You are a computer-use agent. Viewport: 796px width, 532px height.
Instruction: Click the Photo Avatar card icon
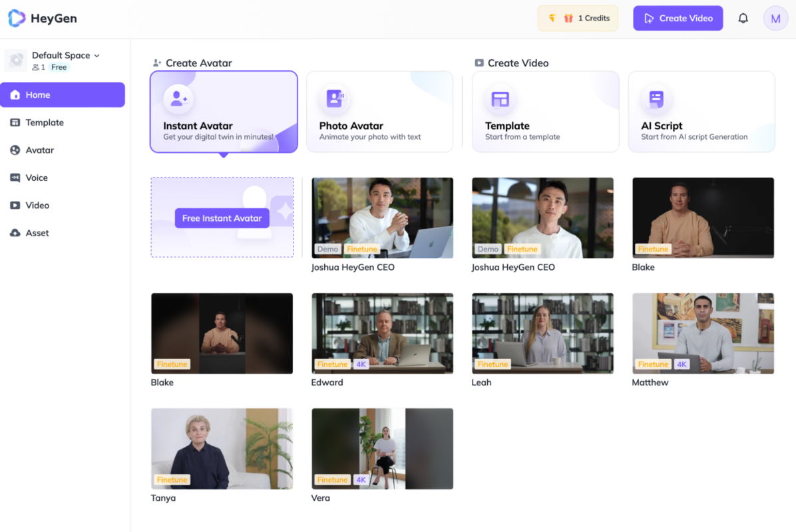(x=334, y=99)
